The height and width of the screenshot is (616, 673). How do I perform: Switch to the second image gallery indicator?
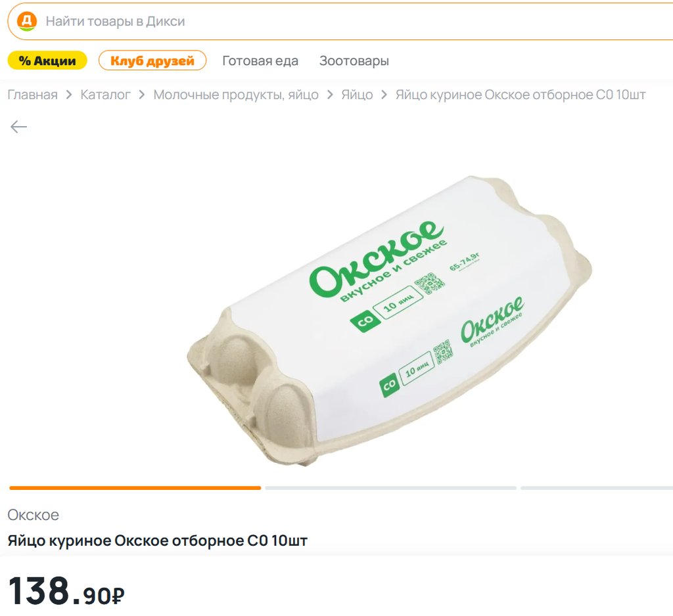(390, 488)
